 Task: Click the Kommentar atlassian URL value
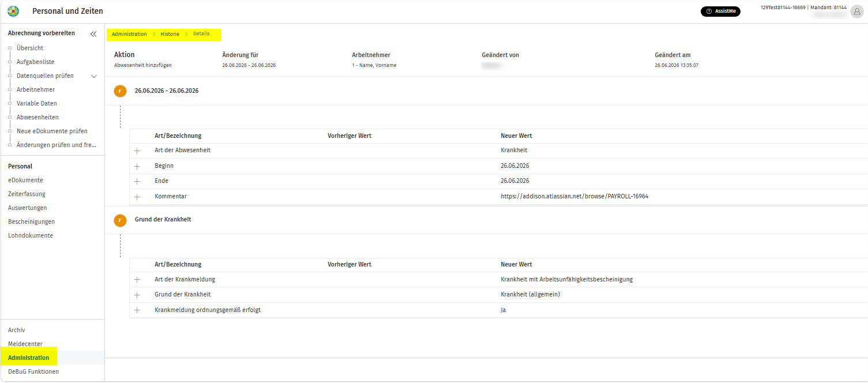coord(574,196)
